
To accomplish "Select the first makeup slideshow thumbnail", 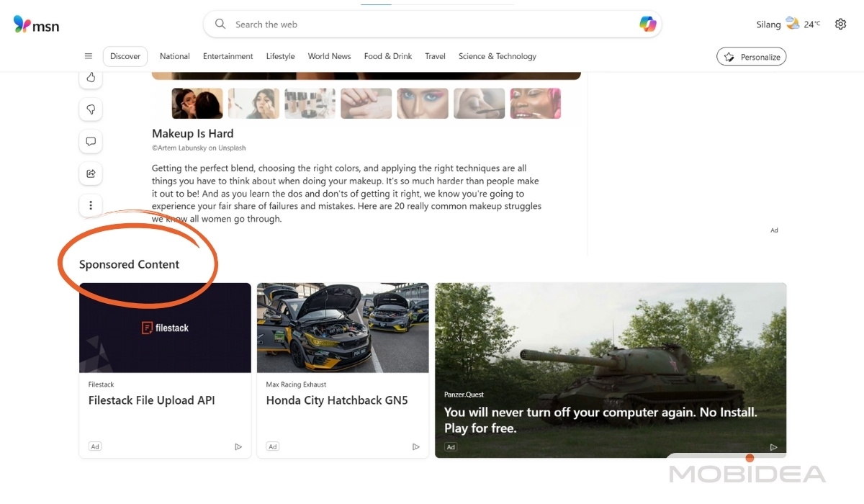I will [197, 104].
